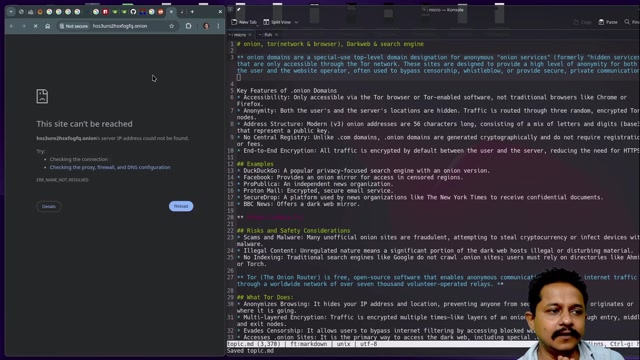Click the '## Examples' heading line
The height and width of the screenshot is (360, 640).
point(255,164)
